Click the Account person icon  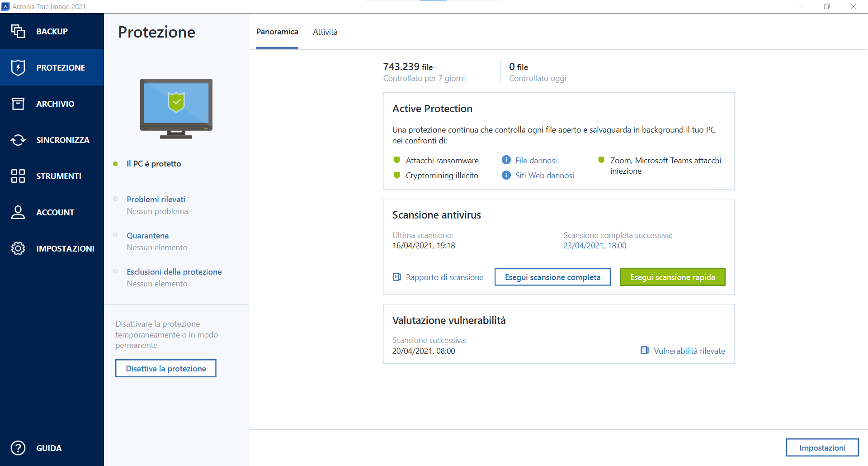[x=18, y=212]
